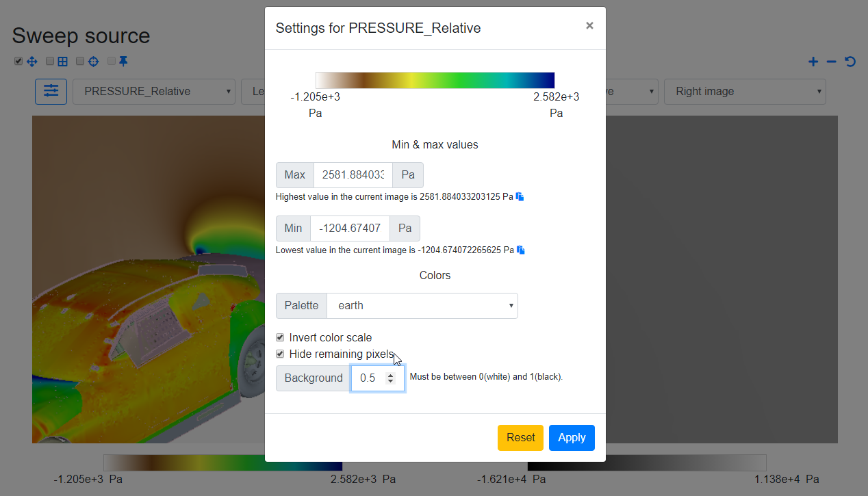This screenshot has width=868, height=496.
Task: Enable the grid layout checkbox
Action: (x=50, y=61)
